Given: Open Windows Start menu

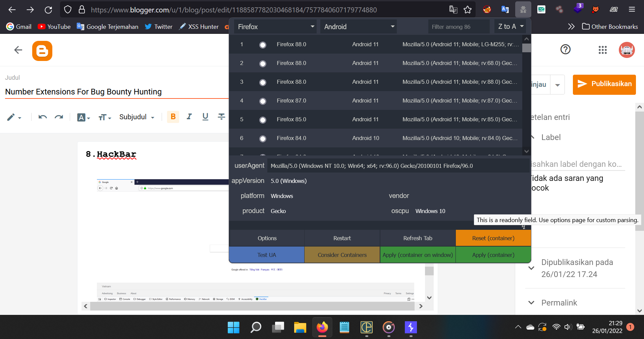Looking at the screenshot, I should point(233,327).
